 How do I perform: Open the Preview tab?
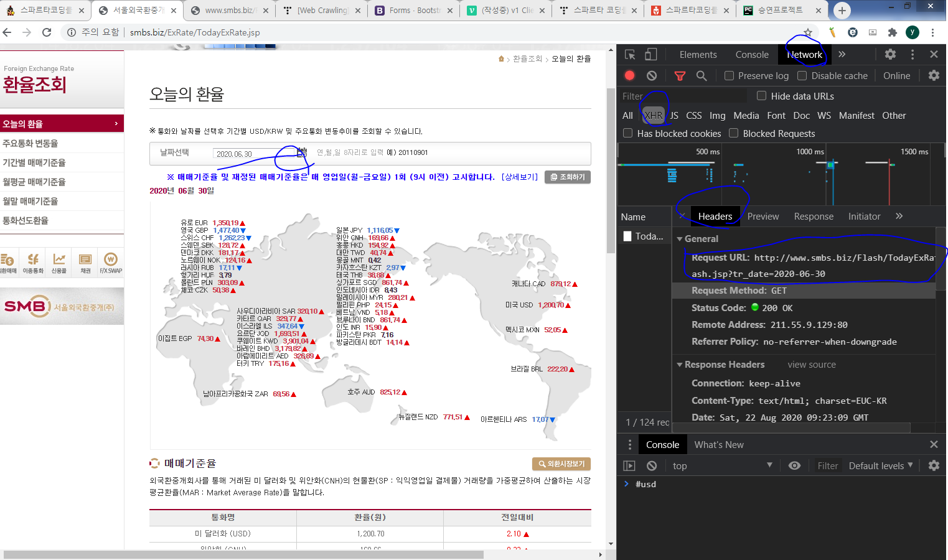763,217
